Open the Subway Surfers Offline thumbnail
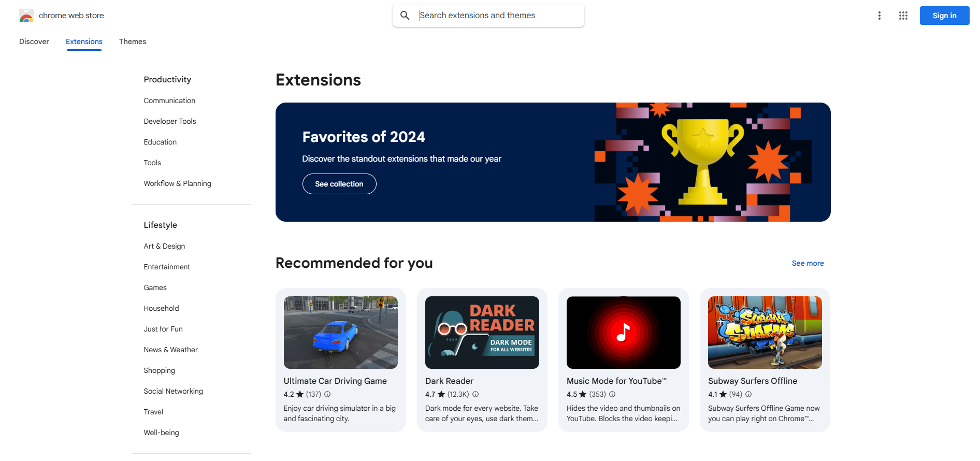The height and width of the screenshot is (461, 980). [765, 332]
